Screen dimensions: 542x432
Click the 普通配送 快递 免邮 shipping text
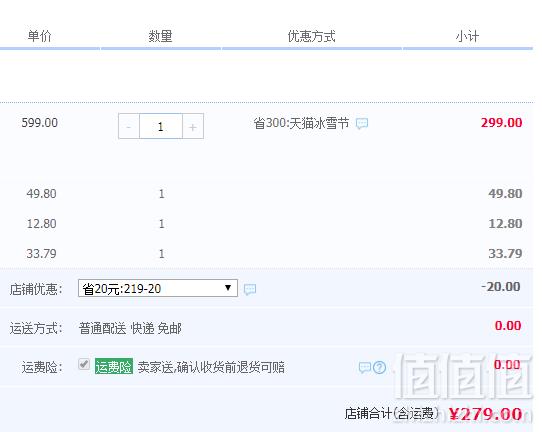(x=130, y=328)
